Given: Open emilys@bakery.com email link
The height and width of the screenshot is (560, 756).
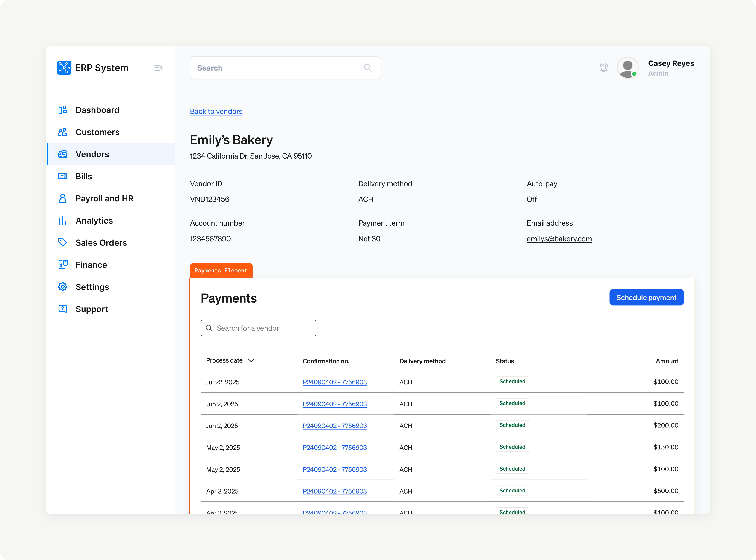Looking at the screenshot, I should pyautogui.click(x=559, y=239).
